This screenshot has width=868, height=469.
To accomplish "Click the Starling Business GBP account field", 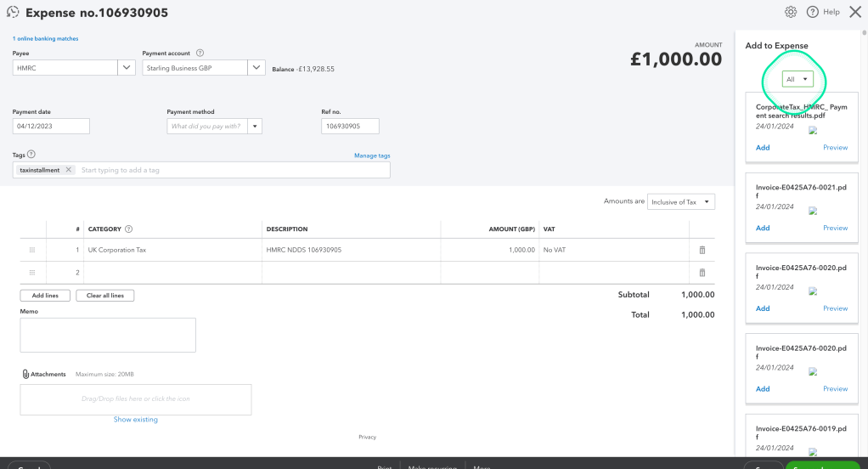I will [194, 68].
